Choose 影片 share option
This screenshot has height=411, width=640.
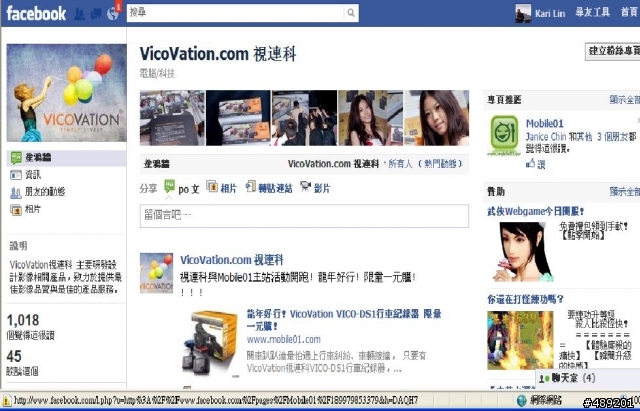click(322, 189)
